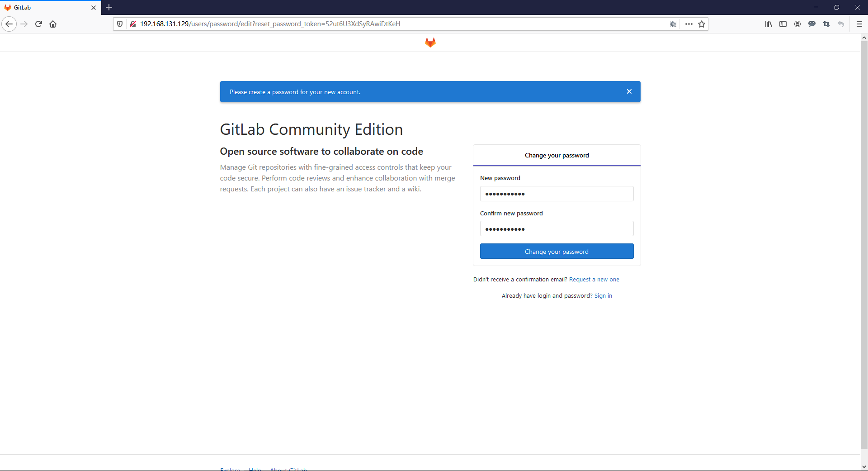
Task: Bookmark this page with the star
Action: 702,24
